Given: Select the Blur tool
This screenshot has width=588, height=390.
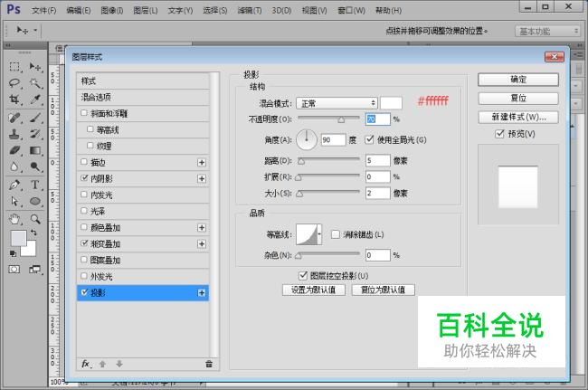Looking at the screenshot, I should coord(14,166).
